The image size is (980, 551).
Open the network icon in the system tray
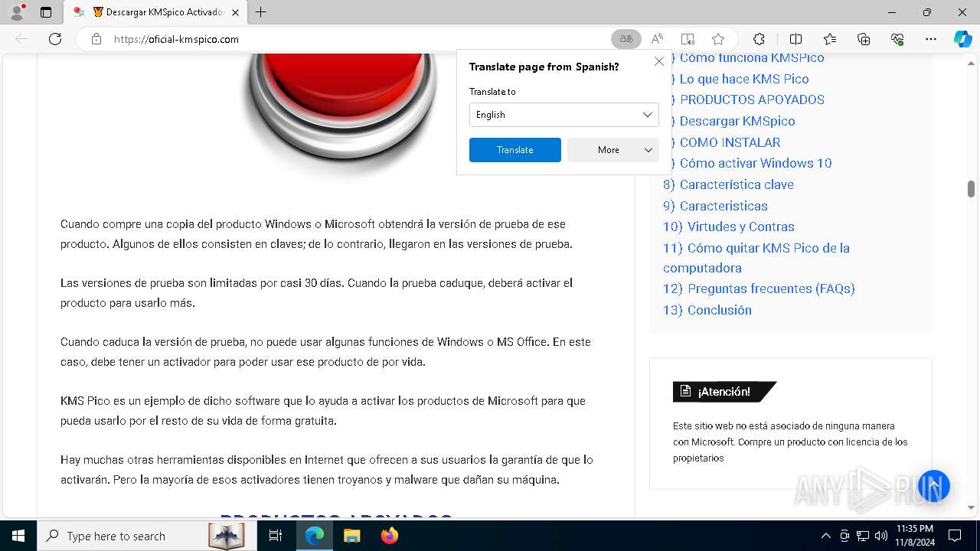863,536
